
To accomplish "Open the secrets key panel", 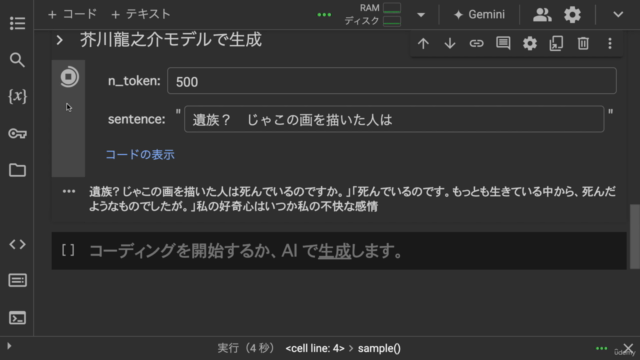I will [17, 133].
